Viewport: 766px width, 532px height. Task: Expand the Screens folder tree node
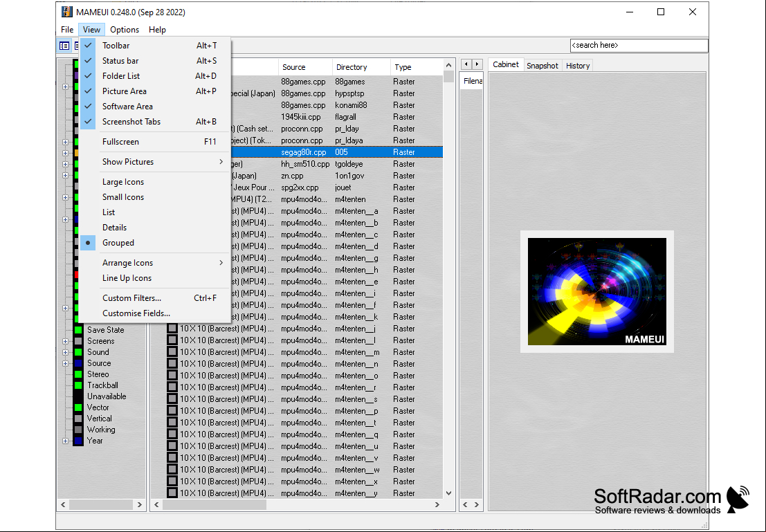[66, 341]
